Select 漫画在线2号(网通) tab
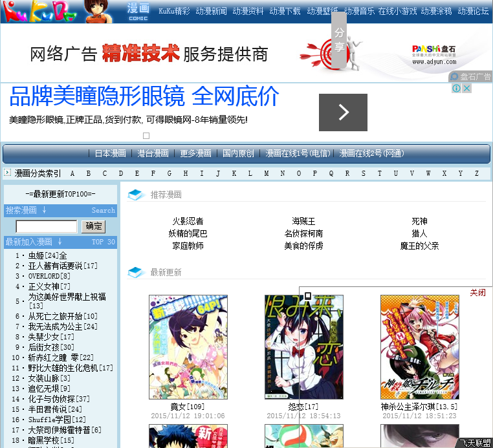The height and width of the screenshot is (448, 493). [x=371, y=153]
